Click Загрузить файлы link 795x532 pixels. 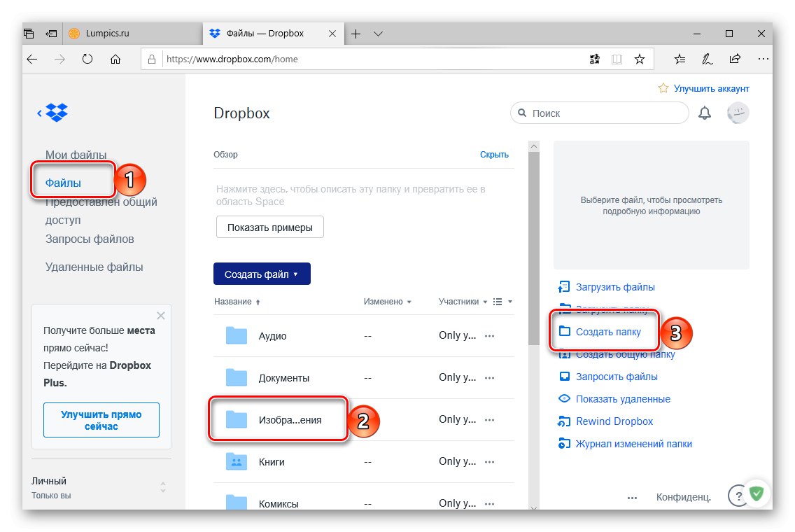point(615,287)
